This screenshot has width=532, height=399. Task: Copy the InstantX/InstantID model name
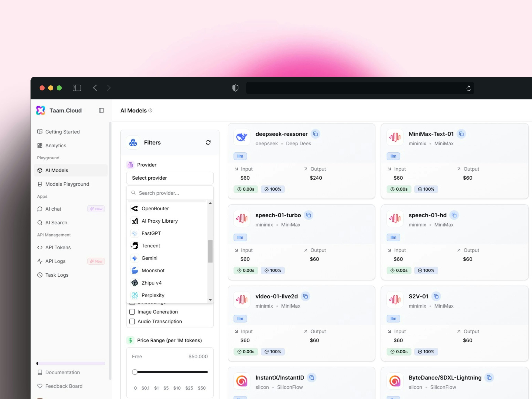(312, 378)
